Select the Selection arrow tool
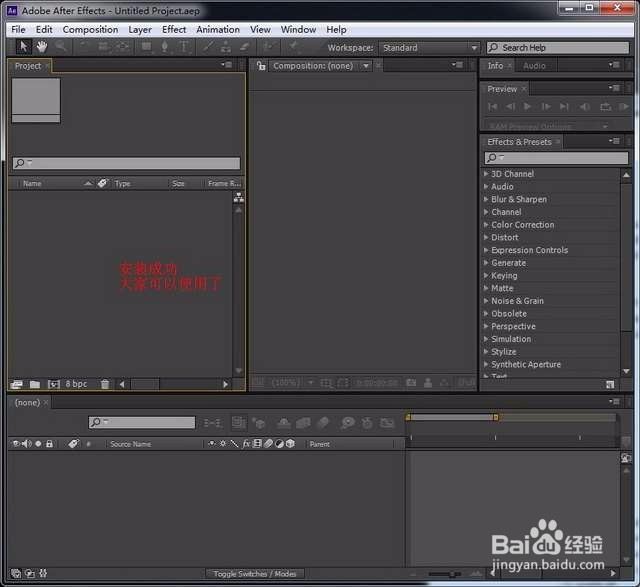640x587 pixels. pyautogui.click(x=23, y=47)
